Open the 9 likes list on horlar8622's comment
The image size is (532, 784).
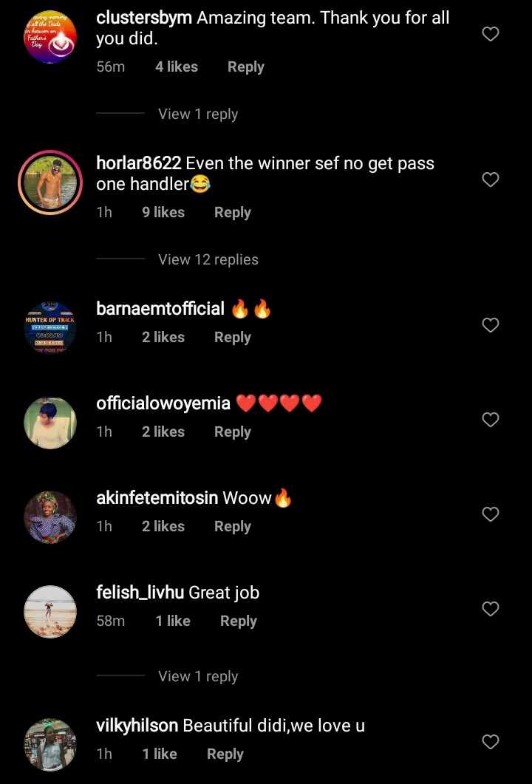click(x=163, y=213)
